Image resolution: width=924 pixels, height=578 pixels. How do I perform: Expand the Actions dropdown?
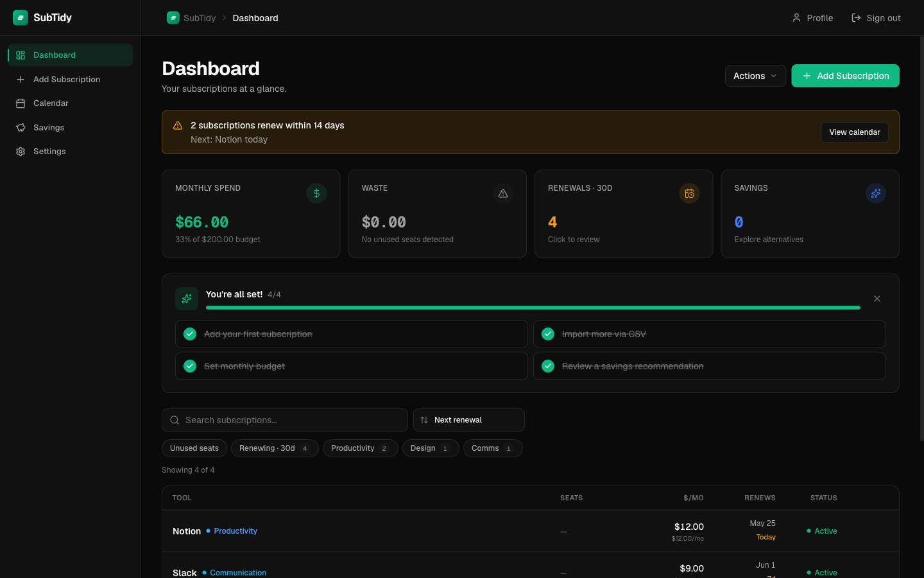coord(755,76)
